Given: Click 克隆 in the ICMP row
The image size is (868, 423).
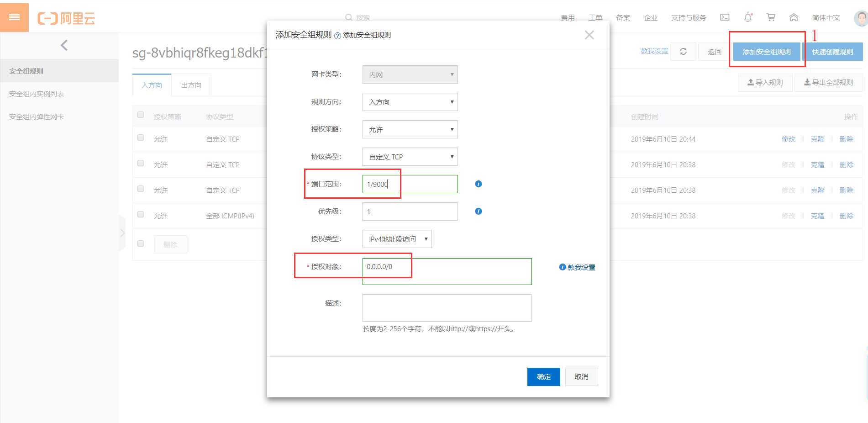Looking at the screenshot, I should click(x=817, y=216).
